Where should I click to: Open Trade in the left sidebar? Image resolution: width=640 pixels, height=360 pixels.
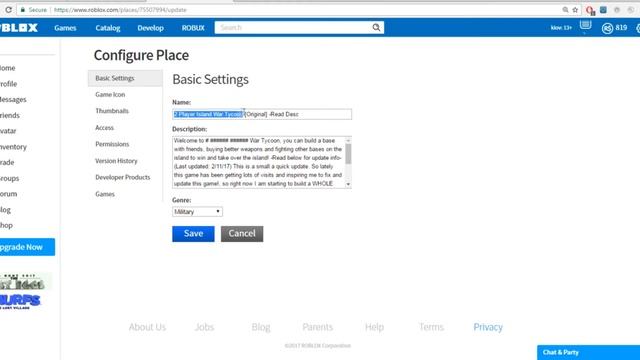tap(7, 162)
